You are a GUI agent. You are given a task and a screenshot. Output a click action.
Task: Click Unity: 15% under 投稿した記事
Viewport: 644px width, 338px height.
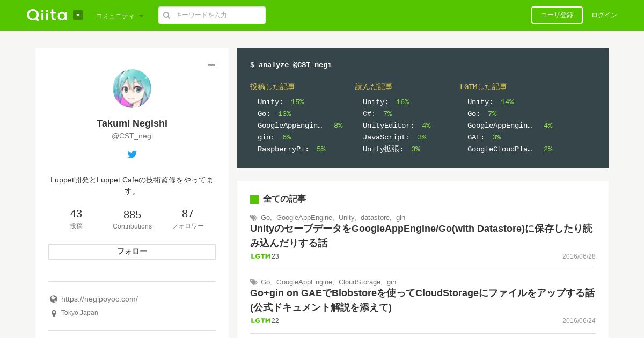pyautogui.click(x=281, y=102)
